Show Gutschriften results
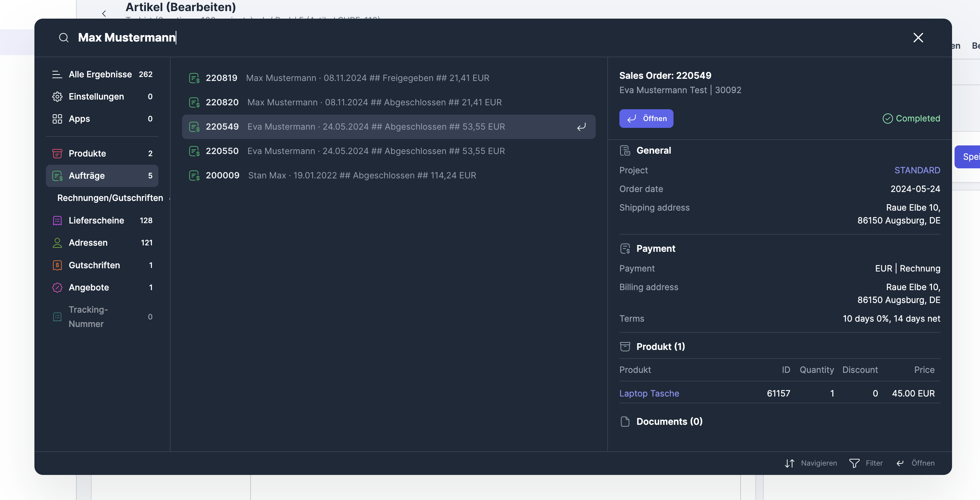The height and width of the screenshot is (500, 980). tap(94, 265)
